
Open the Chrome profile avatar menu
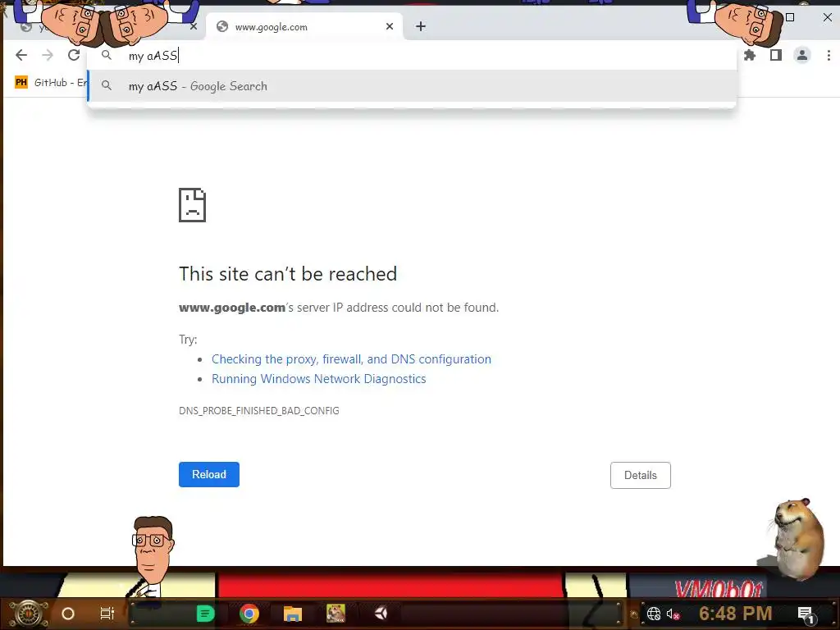(x=802, y=55)
